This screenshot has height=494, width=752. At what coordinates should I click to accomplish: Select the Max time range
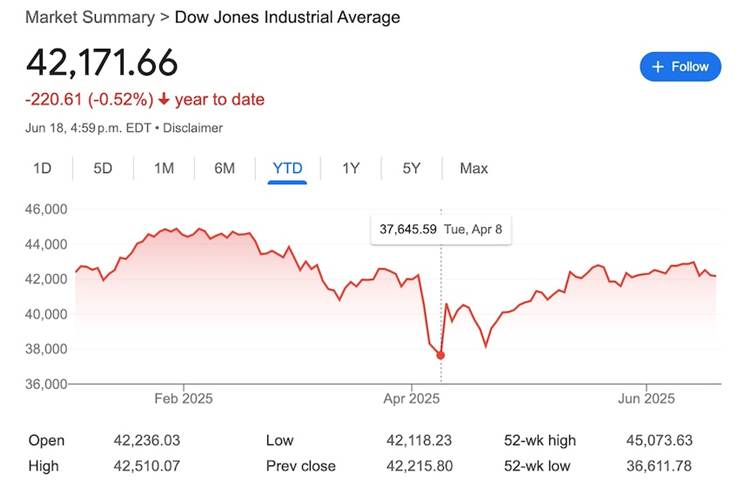click(474, 168)
